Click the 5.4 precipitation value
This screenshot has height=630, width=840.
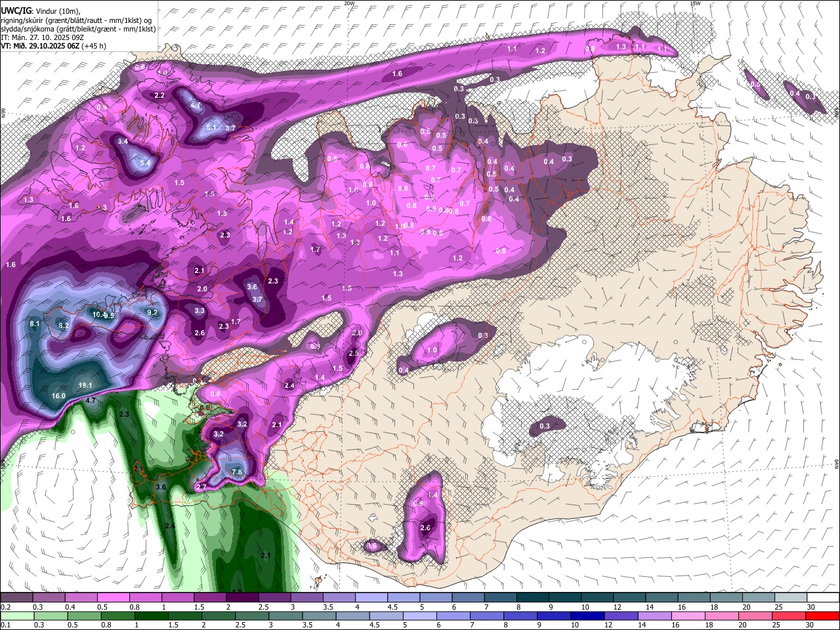click(x=146, y=163)
